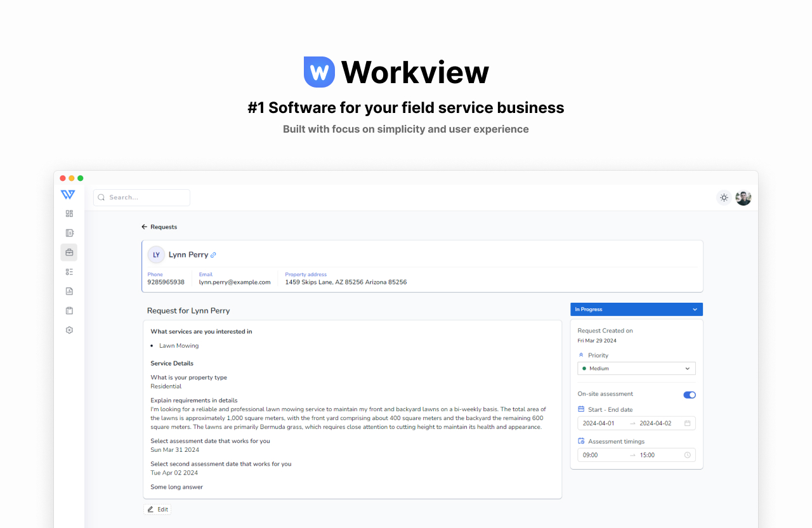Click the small Workview logo in sidebar
The image size is (812, 528).
coord(68,195)
